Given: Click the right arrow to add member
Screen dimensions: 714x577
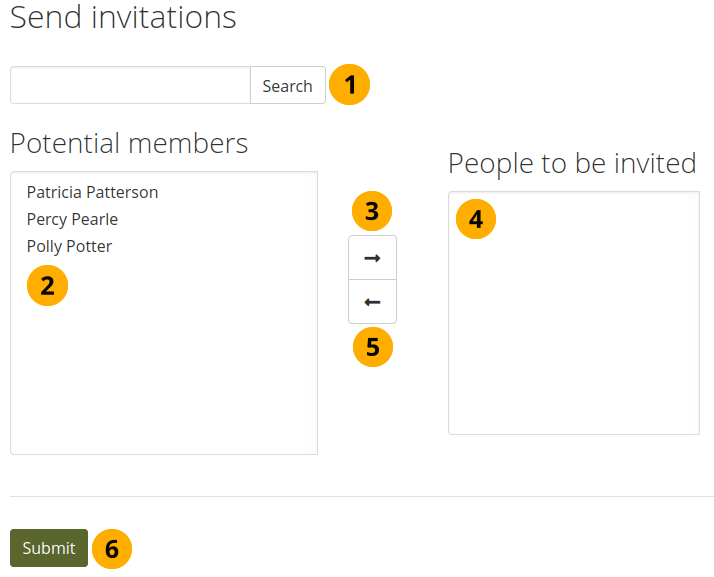Looking at the screenshot, I should (x=372, y=258).
